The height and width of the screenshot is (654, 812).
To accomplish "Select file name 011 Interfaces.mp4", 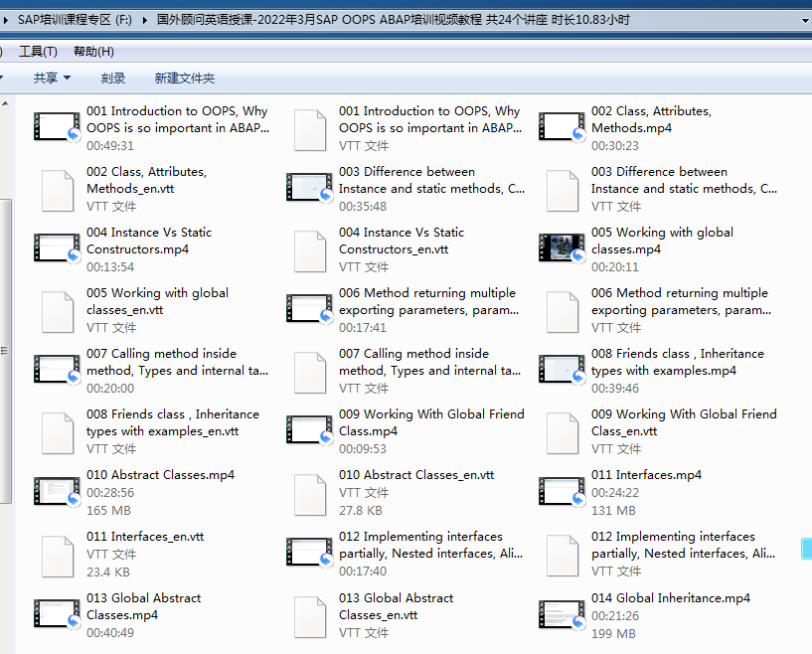I will click(x=646, y=475).
